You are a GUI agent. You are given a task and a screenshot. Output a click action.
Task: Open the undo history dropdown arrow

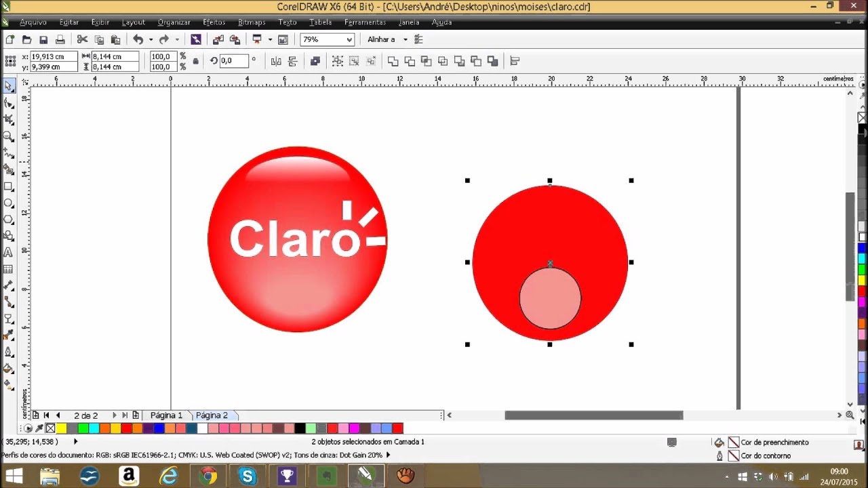151,40
